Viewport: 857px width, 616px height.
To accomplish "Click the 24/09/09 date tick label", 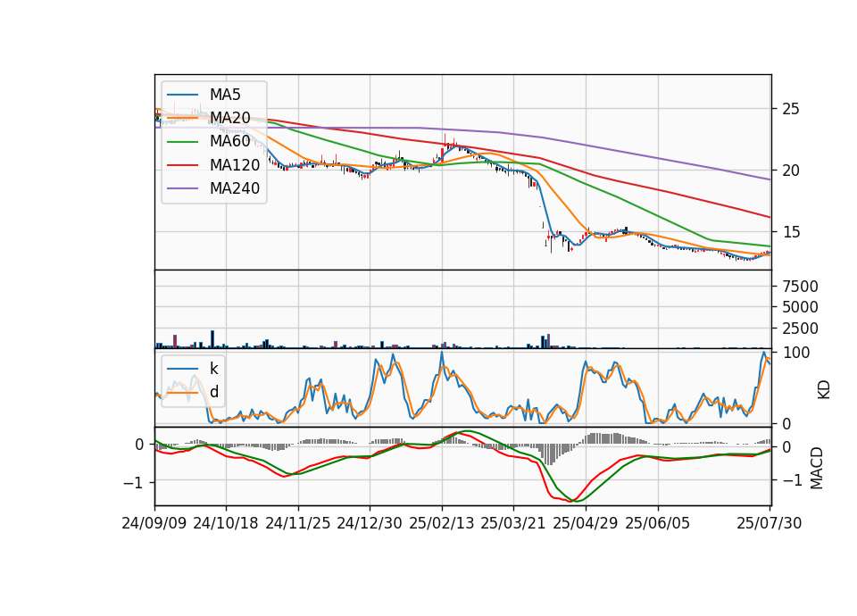I will 154,523.
